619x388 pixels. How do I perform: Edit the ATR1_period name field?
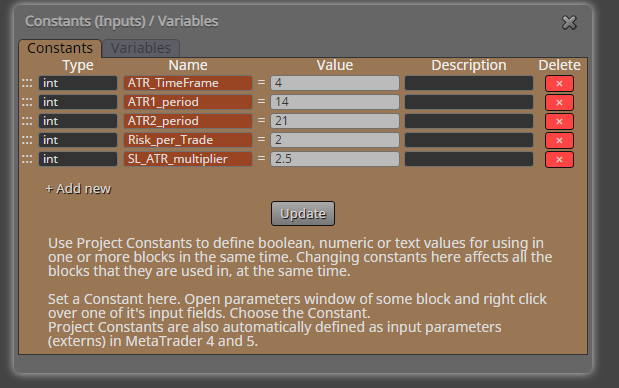point(188,102)
